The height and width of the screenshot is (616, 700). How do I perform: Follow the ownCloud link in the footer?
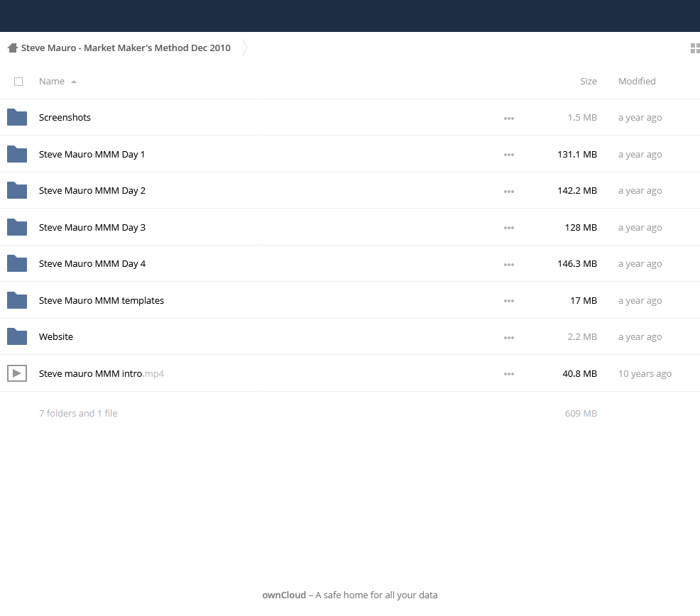point(284,595)
